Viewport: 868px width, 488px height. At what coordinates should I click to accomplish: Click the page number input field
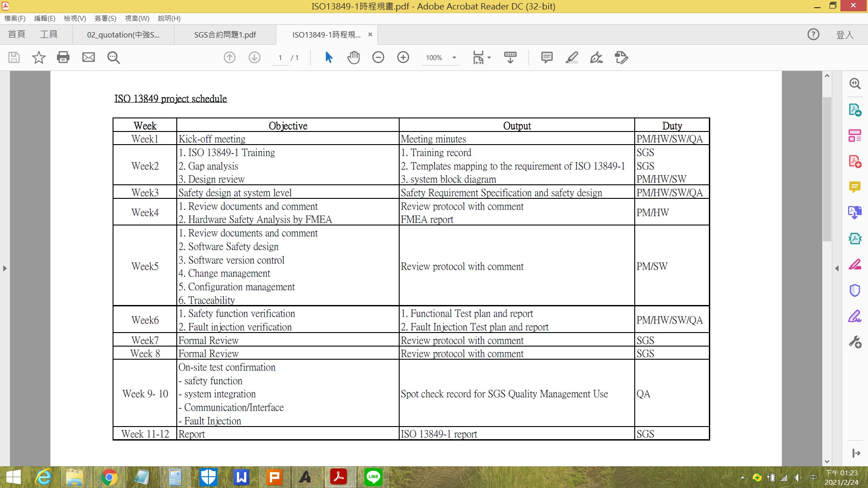pos(280,58)
